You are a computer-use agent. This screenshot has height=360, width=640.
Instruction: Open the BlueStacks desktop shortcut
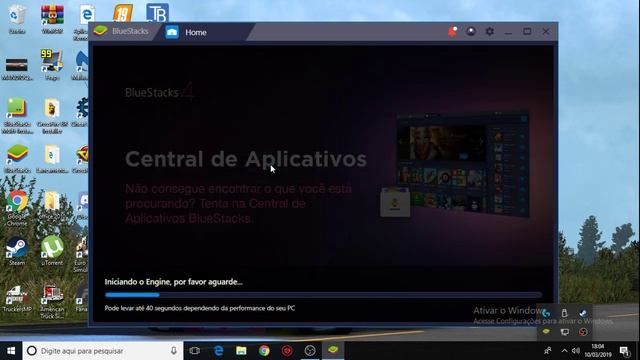tap(17, 159)
